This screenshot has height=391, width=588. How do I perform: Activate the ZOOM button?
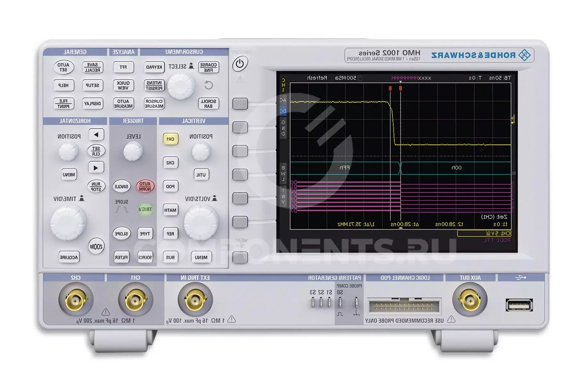(96, 247)
